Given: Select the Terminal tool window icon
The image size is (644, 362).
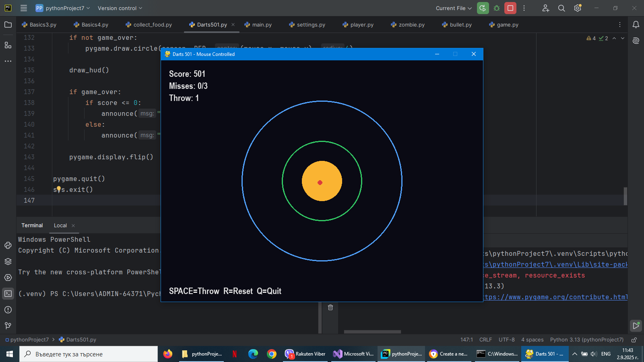Looking at the screenshot, I should click(8, 294).
